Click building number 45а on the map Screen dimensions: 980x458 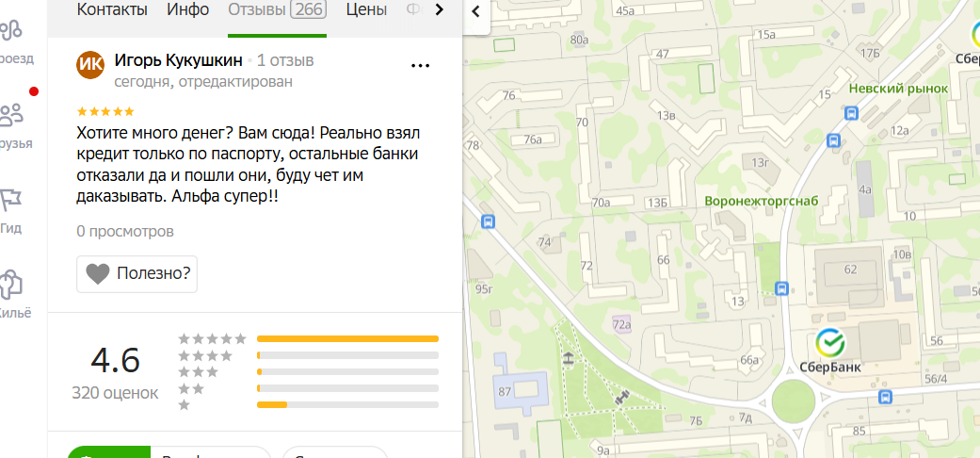click(x=626, y=10)
